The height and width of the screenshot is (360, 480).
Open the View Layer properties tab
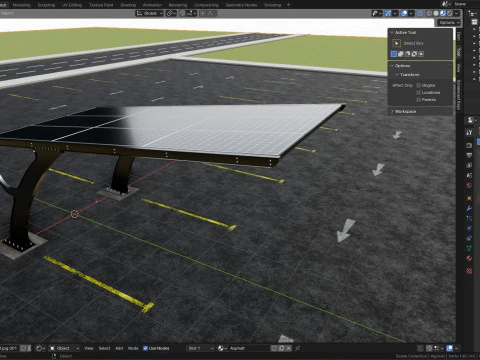point(469,165)
